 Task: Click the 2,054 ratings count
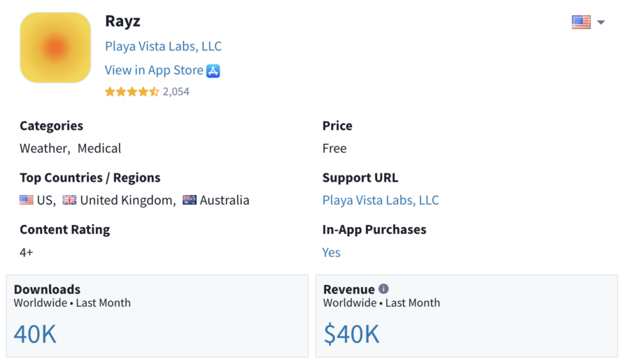click(x=176, y=92)
